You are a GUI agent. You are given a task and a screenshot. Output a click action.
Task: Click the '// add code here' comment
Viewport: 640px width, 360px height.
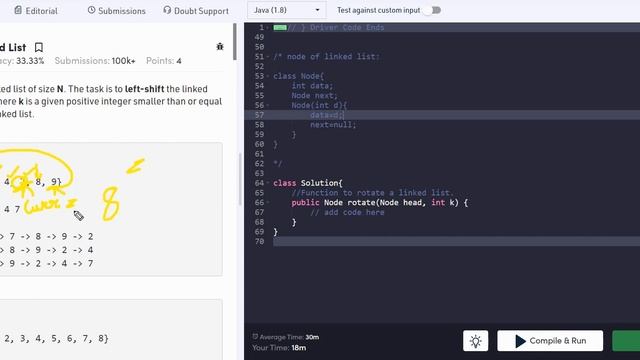[x=347, y=212]
